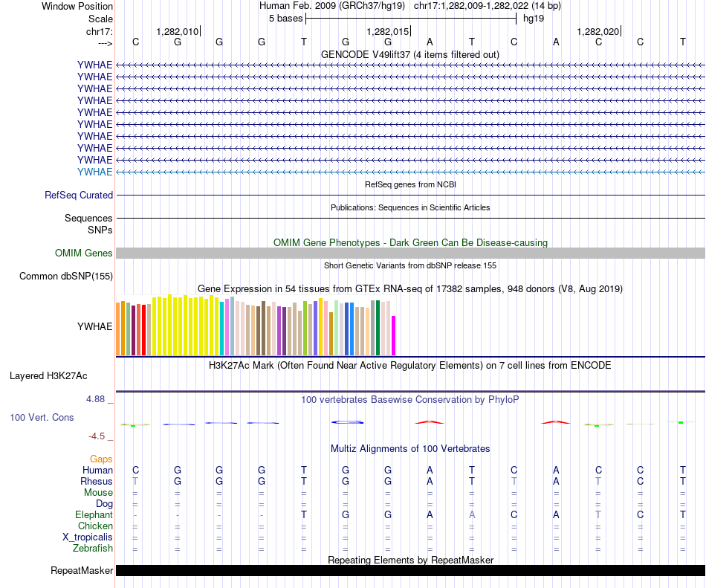Click the GENCODE V49lift37 track title
This screenshot has height=588, width=706.
coord(409,54)
